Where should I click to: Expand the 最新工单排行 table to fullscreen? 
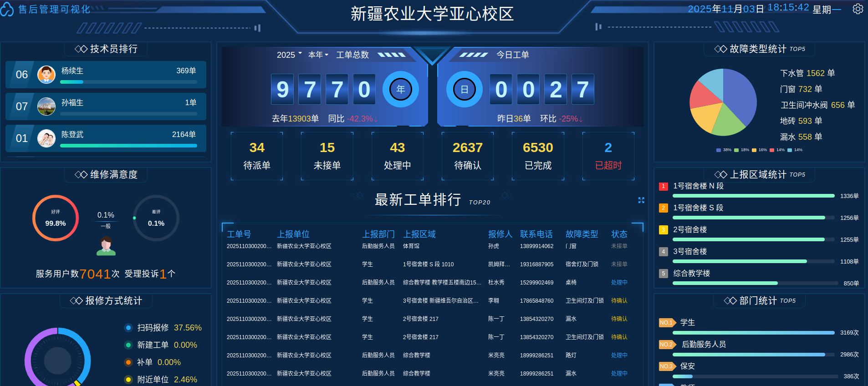coord(641,200)
